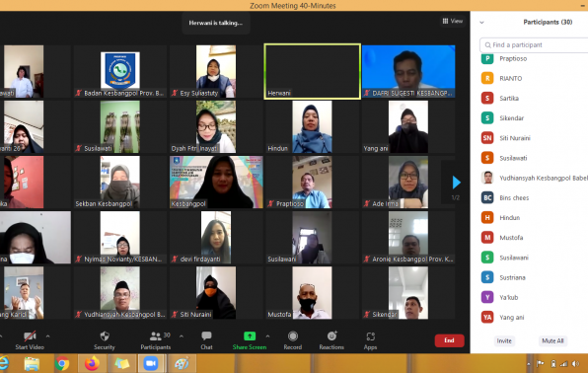Viewport: 588px width, 373px height.
Task: Expand share options arrow beside Share Screen
Action: click(x=267, y=336)
